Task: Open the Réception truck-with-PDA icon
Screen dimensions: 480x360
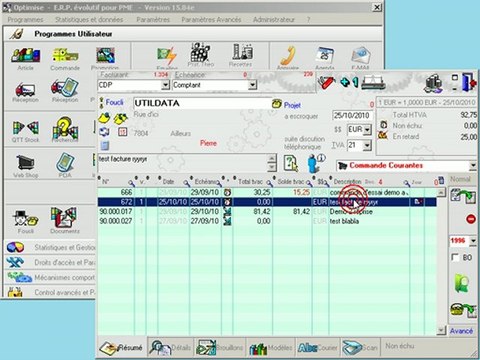Action: tap(65, 87)
